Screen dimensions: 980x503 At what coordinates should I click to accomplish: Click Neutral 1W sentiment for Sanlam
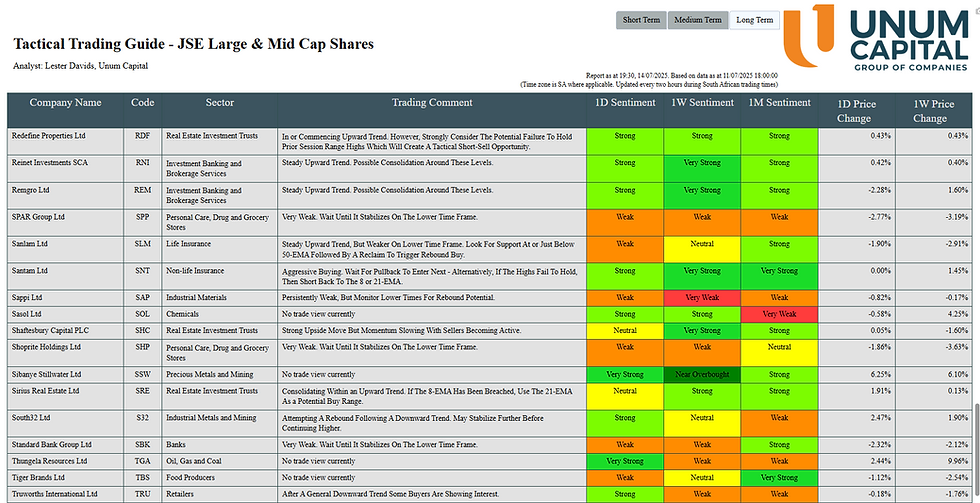tap(702, 249)
